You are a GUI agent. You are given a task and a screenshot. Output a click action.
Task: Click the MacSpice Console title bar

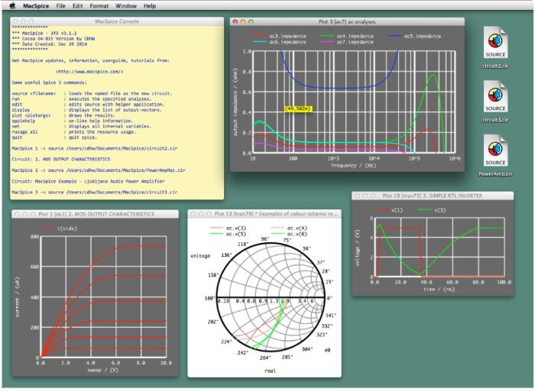coord(117,21)
